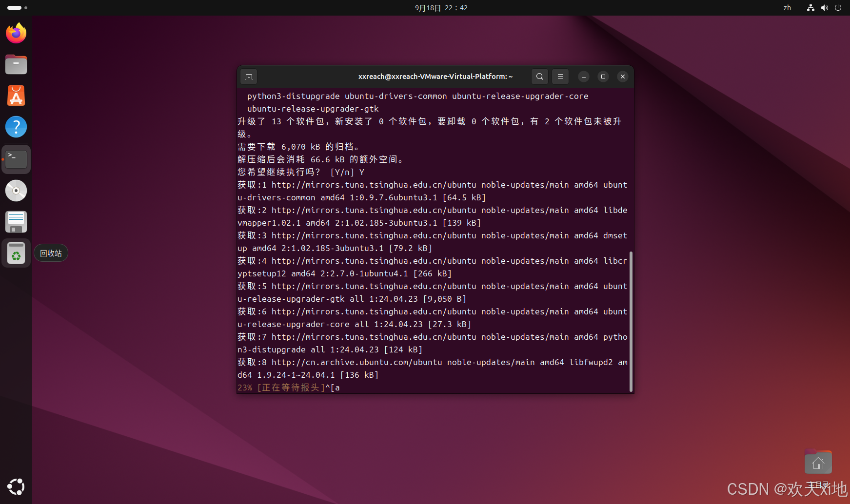Show applications via Ubuntu logo
The width and height of the screenshot is (850, 504).
[16, 486]
